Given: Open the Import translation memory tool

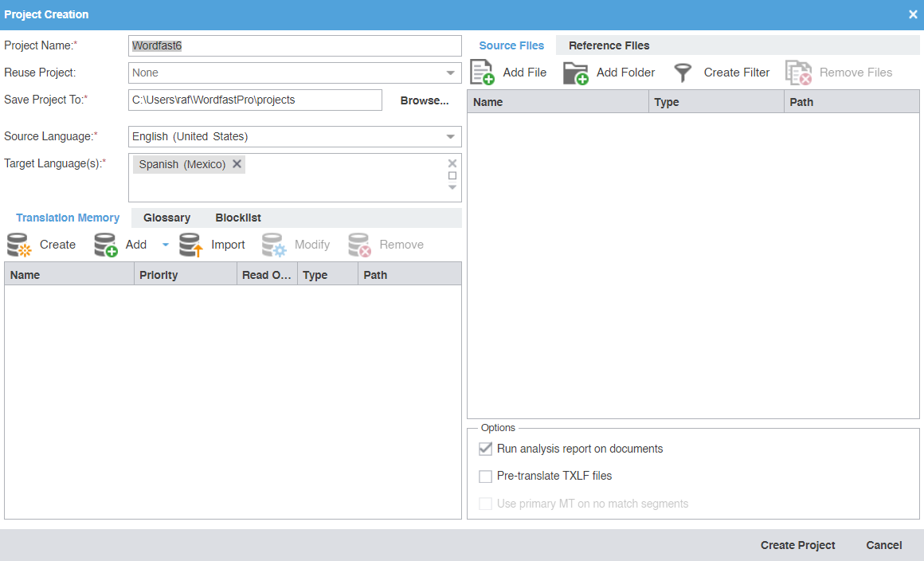Looking at the screenshot, I should [x=190, y=244].
